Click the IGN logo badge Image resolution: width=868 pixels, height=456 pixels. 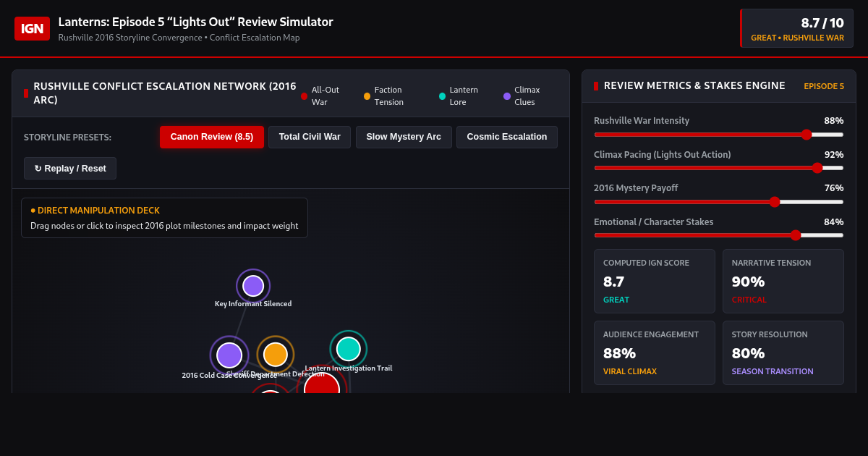(x=32, y=28)
